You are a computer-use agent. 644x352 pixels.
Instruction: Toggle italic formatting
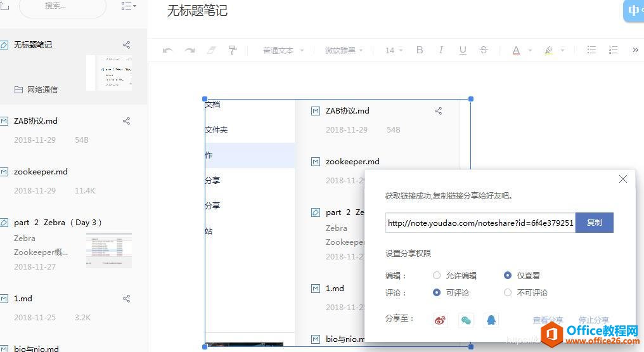(441, 50)
